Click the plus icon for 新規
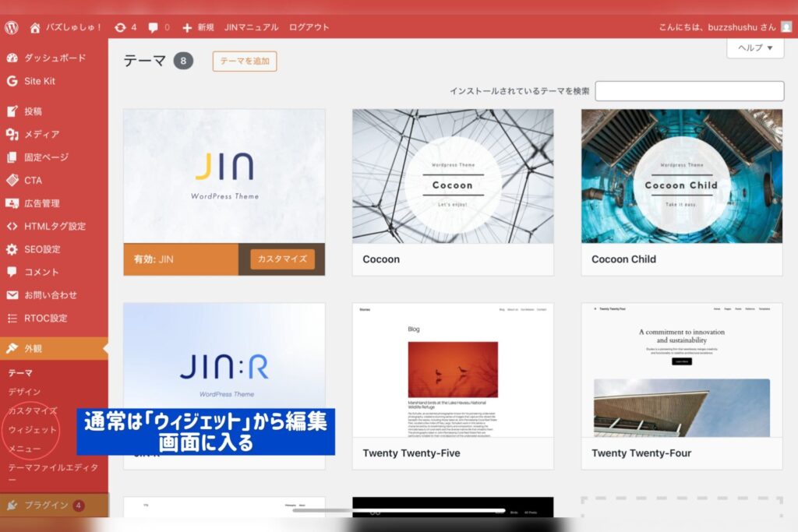 pos(187,27)
